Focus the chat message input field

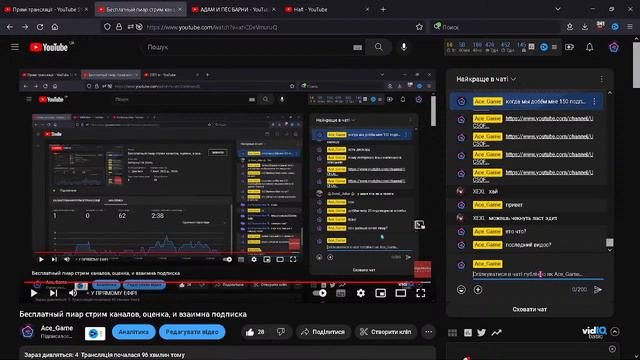pos(538,274)
